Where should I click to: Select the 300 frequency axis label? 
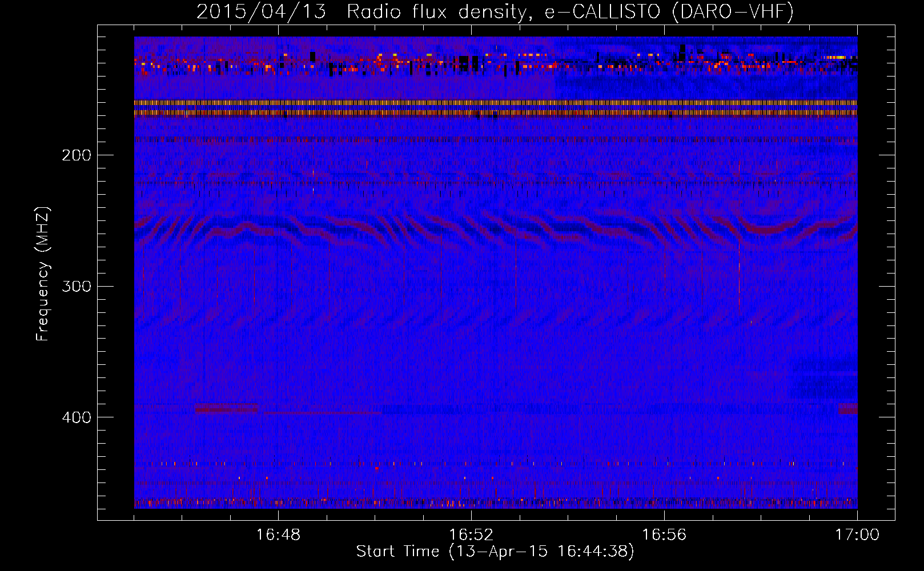pos(76,286)
